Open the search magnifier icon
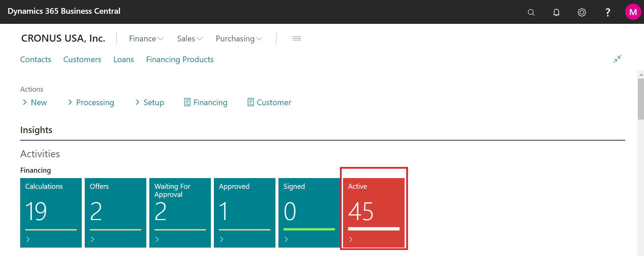 click(531, 12)
